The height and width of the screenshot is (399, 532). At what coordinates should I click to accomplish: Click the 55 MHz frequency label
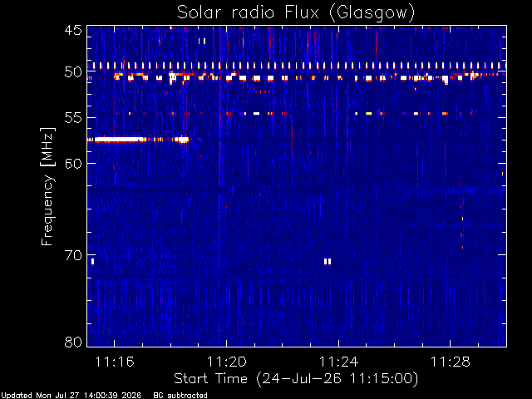pos(73,118)
